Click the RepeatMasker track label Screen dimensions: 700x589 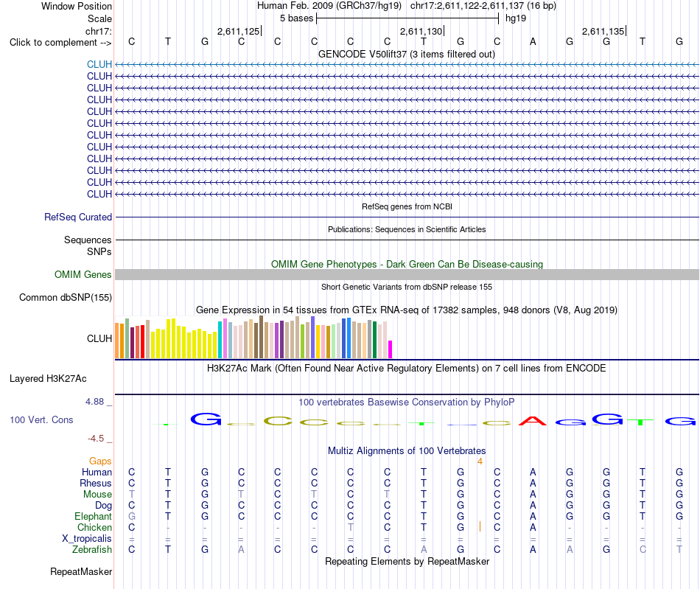[x=81, y=571]
